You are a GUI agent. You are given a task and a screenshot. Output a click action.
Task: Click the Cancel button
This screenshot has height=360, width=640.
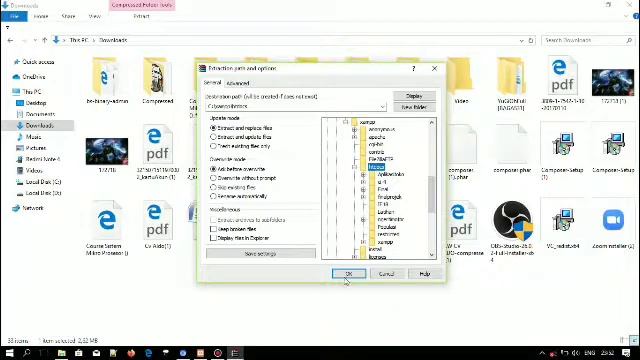click(x=387, y=274)
